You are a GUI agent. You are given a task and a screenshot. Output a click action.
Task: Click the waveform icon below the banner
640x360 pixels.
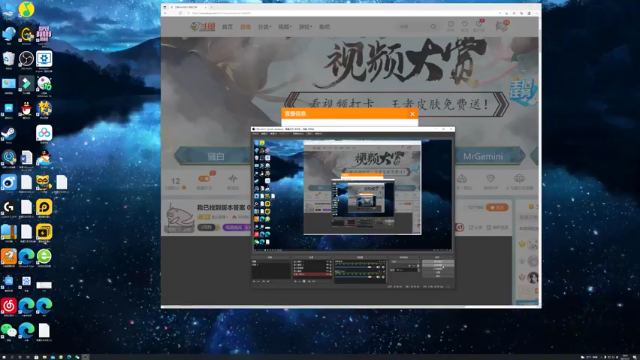tap(233, 178)
